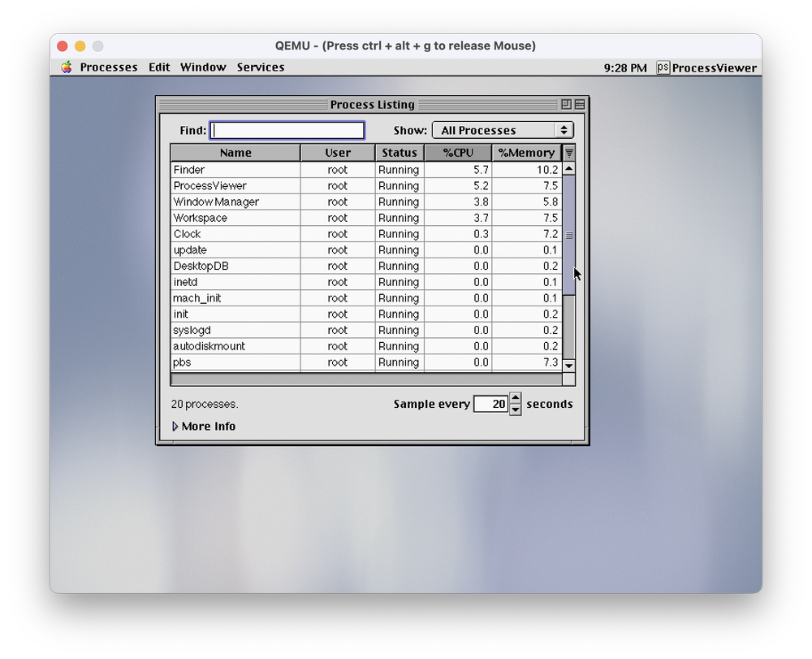
Task: Sort by the %CPU column header
Action: point(458,153)
